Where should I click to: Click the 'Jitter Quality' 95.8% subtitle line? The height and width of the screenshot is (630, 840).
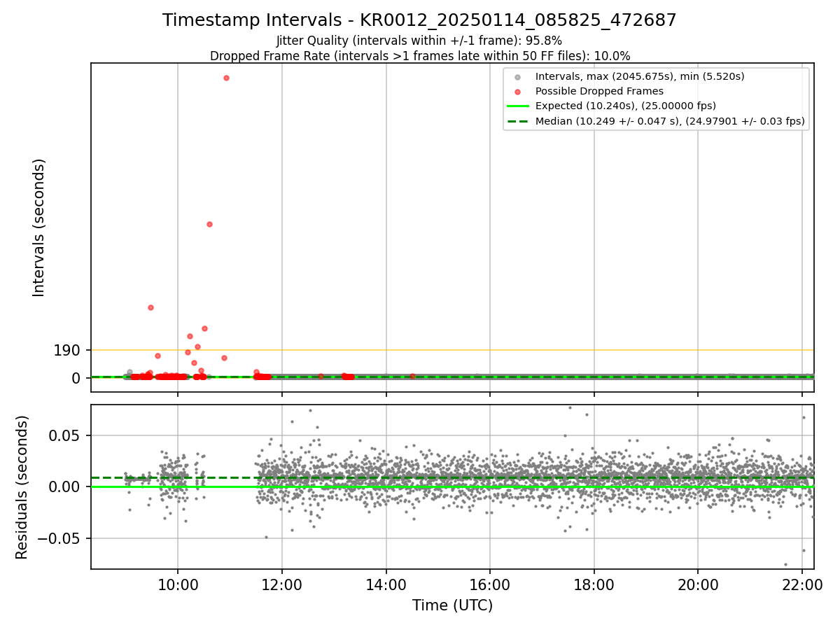[419, 41]
